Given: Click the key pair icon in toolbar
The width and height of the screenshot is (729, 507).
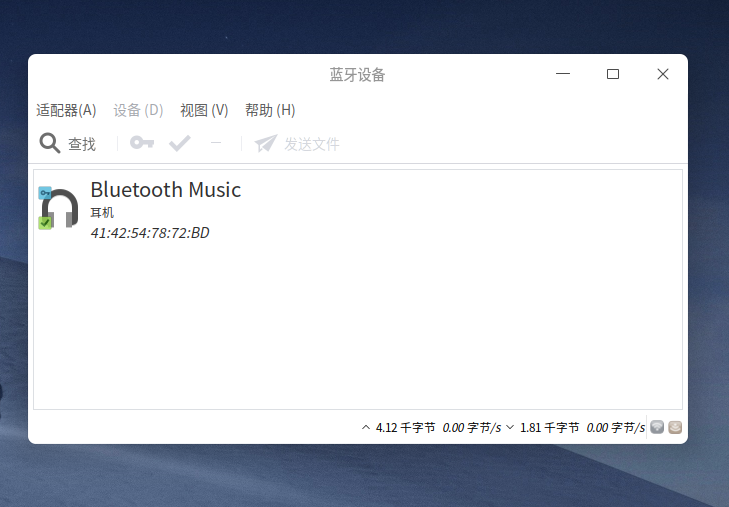Looking at the screenshot, I should pyautogui.click(x=142, y=142).
